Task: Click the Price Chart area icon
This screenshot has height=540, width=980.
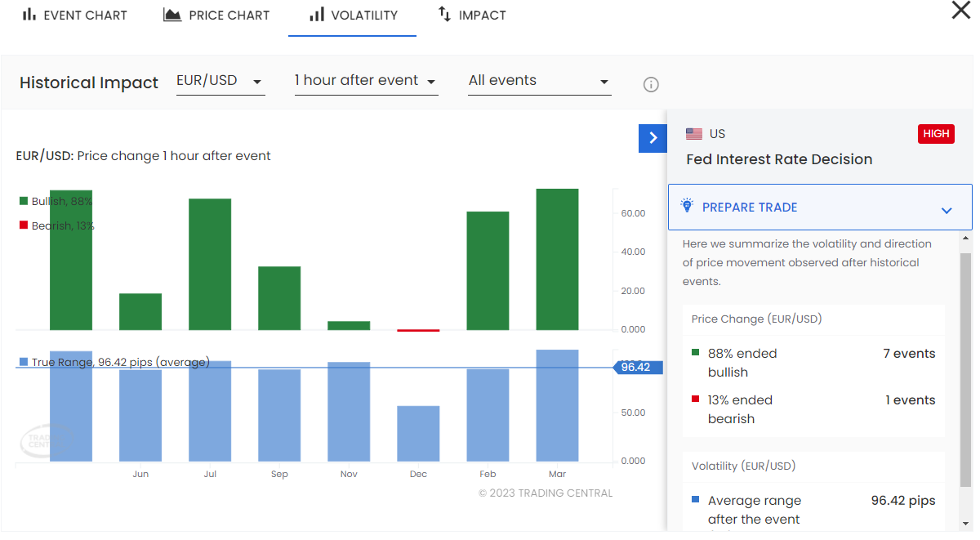Action: 172,15
